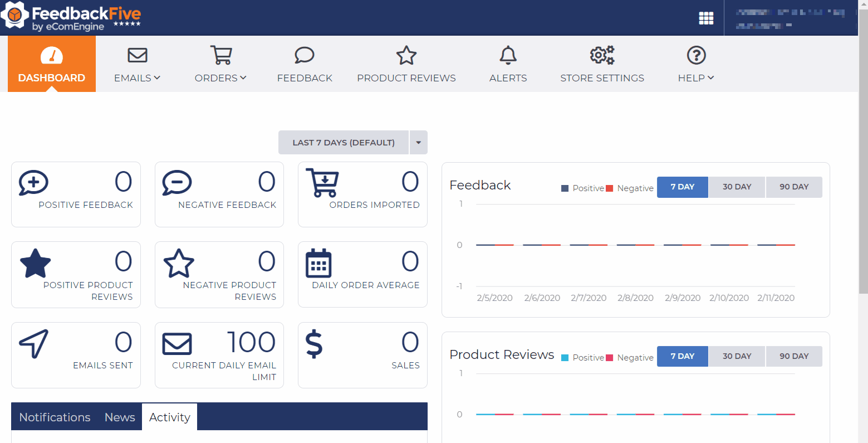
Task: Open the Emails navigation icon
Action: [x=136, y=55]
